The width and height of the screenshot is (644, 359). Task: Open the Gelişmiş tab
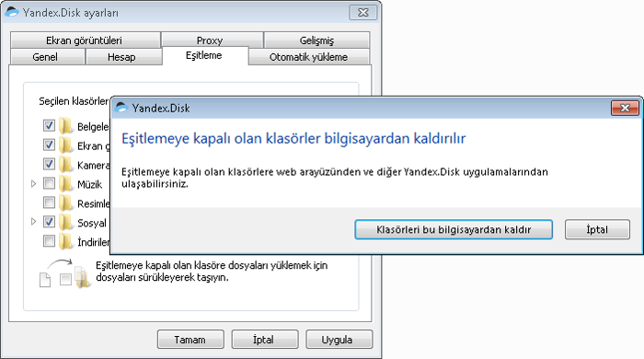click(316, 41)
